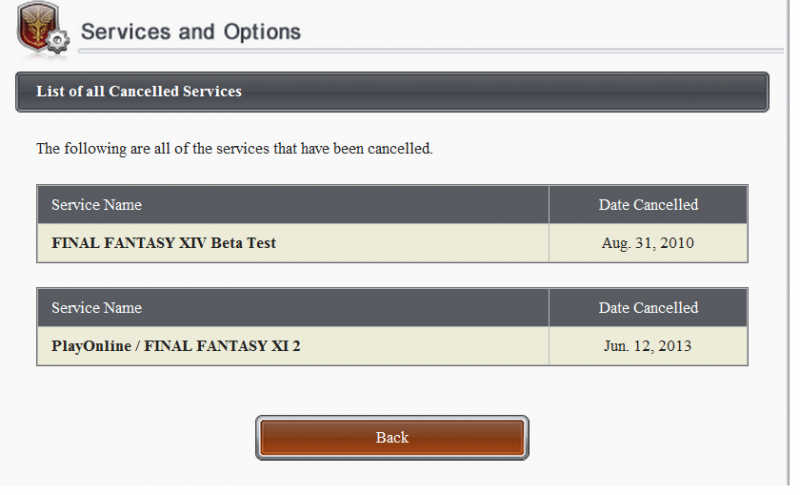Image resolution: width=800 pixels, height=495 pixels.
Task: Select the PlayOnline / FINAL FANTASY XI 2 entry
Action: tap(392, 346)
